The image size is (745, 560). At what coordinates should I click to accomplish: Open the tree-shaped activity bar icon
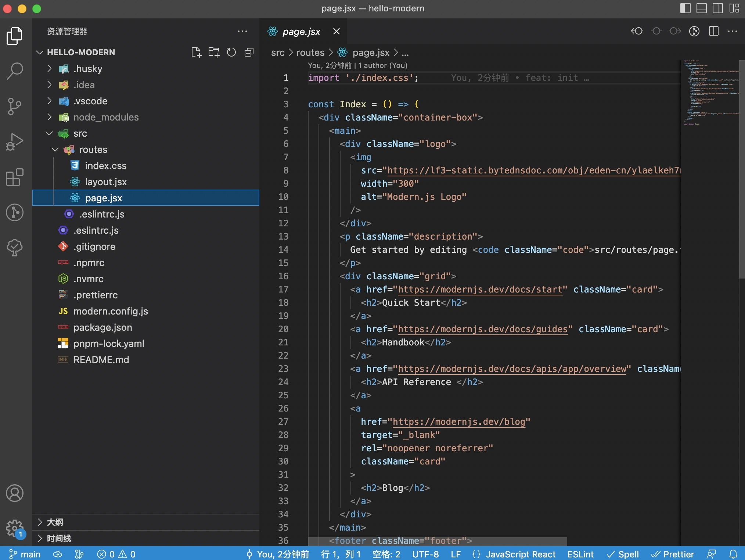(x=15, y=247)
